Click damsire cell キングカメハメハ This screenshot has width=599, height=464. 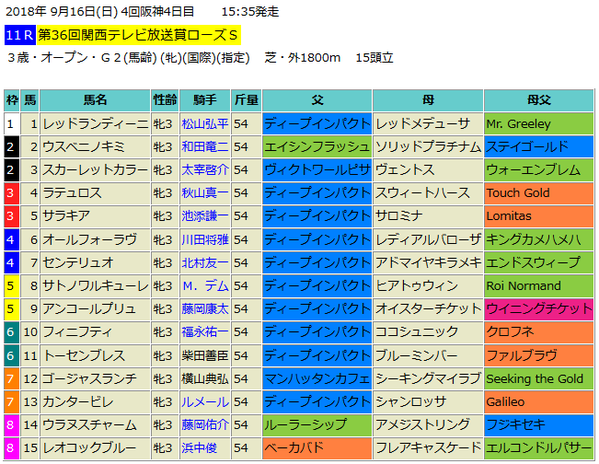[539, 239]
